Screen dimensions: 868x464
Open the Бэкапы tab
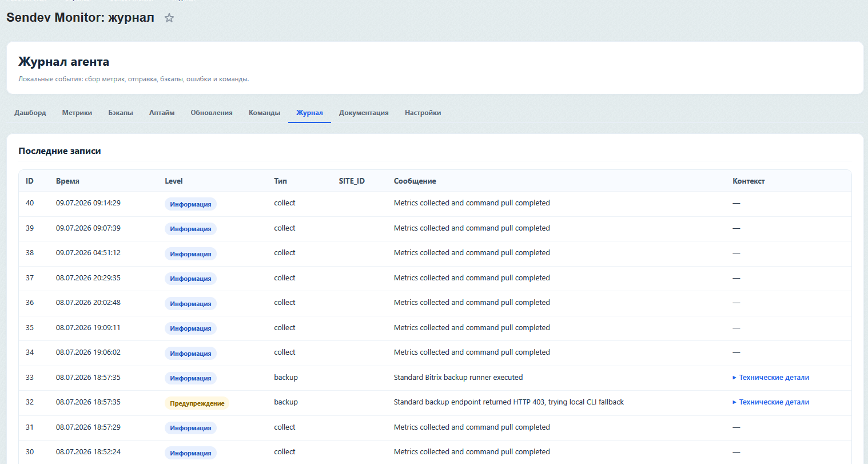click(x=121, y=113)
